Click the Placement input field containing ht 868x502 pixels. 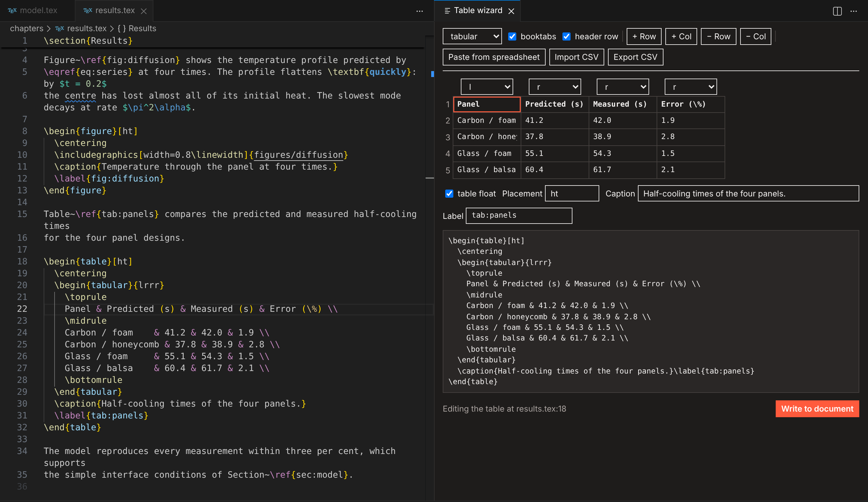coord(572,194)
